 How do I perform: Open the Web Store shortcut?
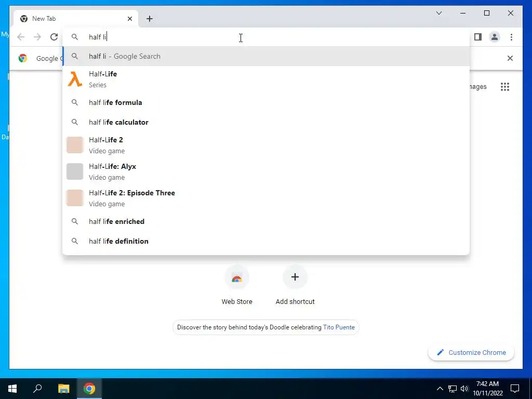coord(237,286)
